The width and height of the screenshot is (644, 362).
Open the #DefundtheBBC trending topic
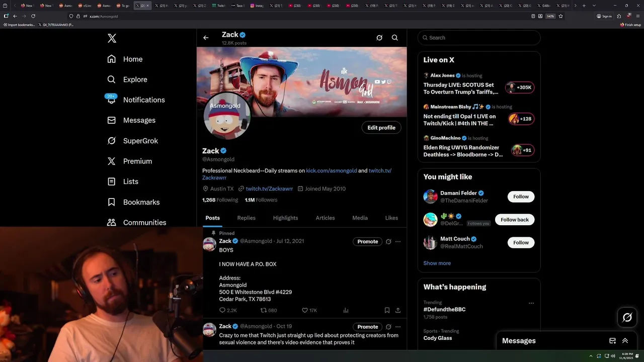click(x=444, y=309)
